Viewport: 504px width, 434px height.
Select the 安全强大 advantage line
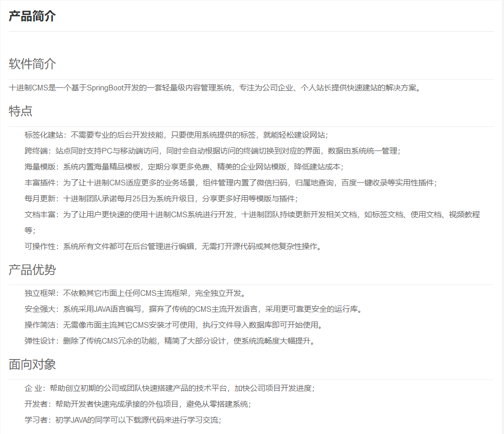point(193,309)
